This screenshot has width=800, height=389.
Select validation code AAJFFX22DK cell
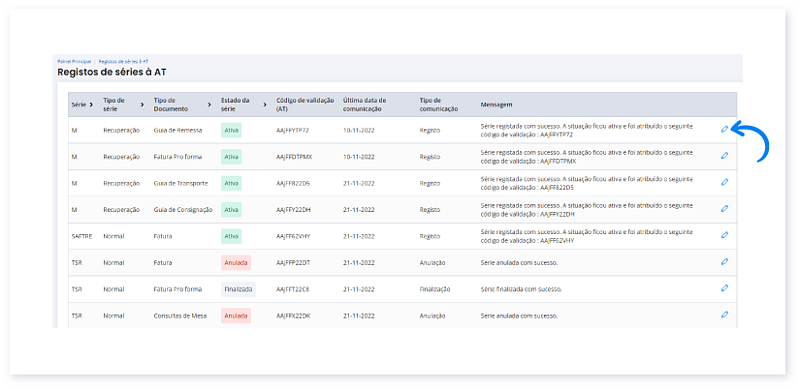point(293,316)
